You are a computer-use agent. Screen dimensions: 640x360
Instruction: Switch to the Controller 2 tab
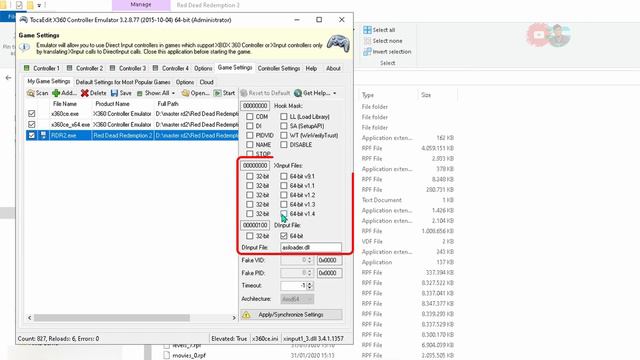(x=85, y=68)
